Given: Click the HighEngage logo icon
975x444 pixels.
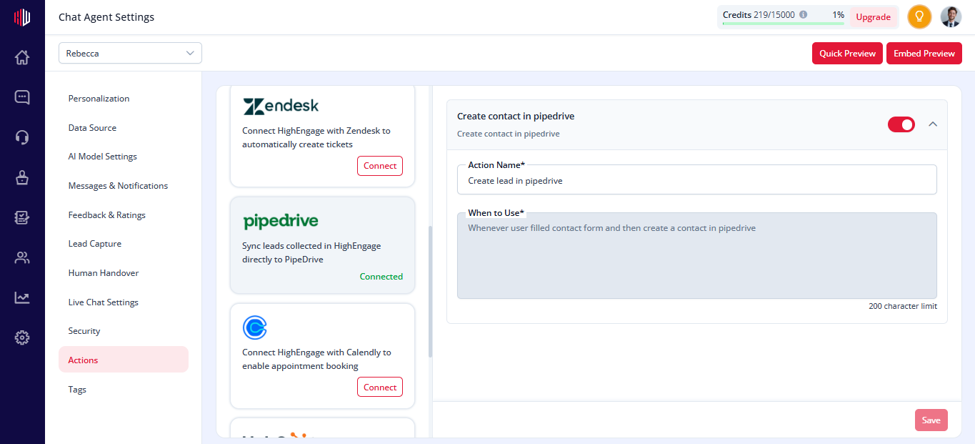Looking at the screenshot, I should [x=22, y=17].
